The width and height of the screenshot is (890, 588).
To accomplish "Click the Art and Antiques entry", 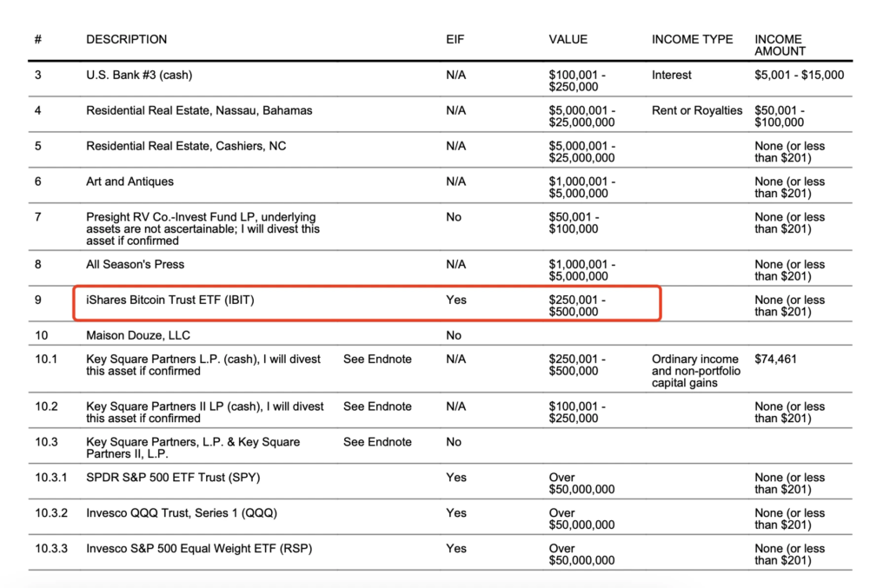I will click(x=130, y=182).
